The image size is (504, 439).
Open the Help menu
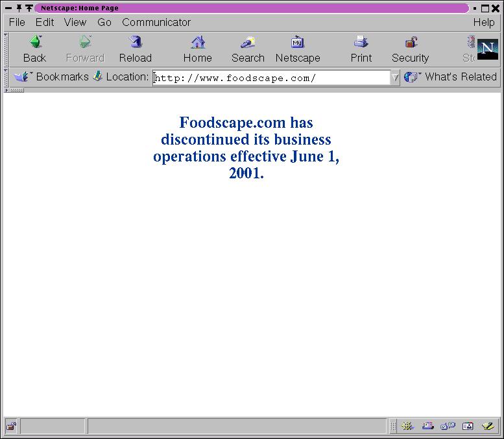pos(484,22)
